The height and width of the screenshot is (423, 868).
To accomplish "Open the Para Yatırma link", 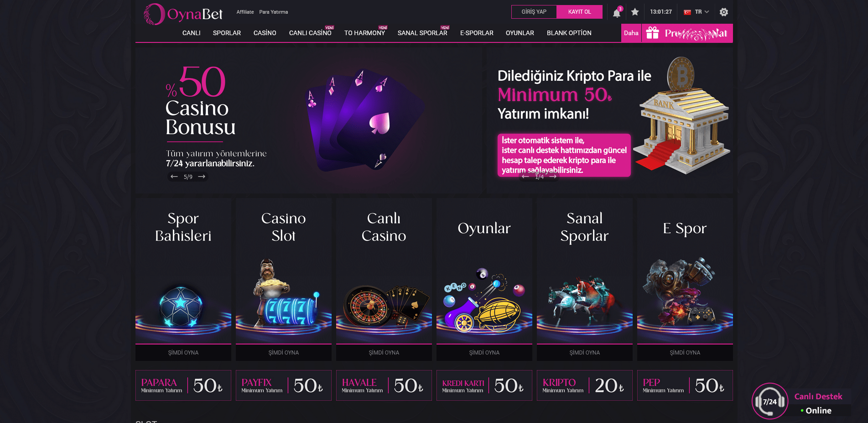I will tap(274, 12).
